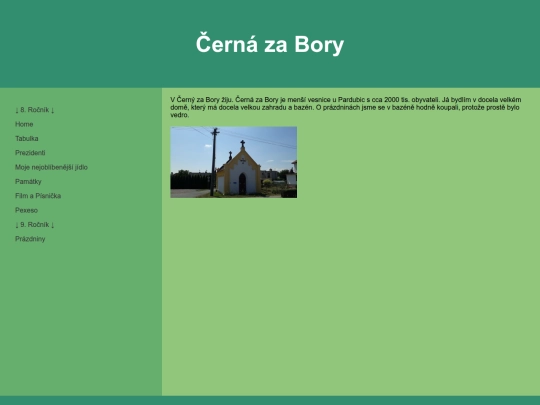540x405 pixels.
Task: Go to the Tabulka page
Action: [x=27, y=138]
